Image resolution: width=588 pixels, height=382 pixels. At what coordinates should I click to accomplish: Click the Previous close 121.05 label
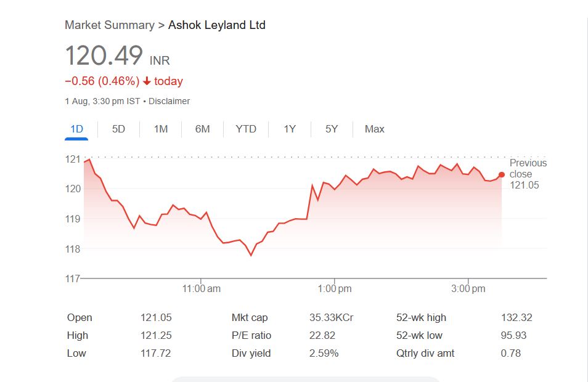pyautogui.click(x=528, y=174)
